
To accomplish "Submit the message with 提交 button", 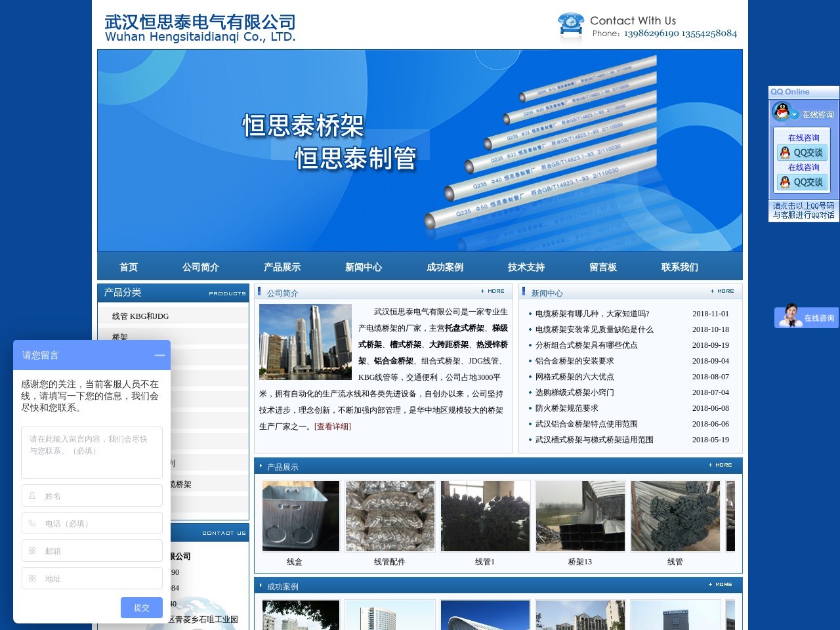I will coord(141,608).
